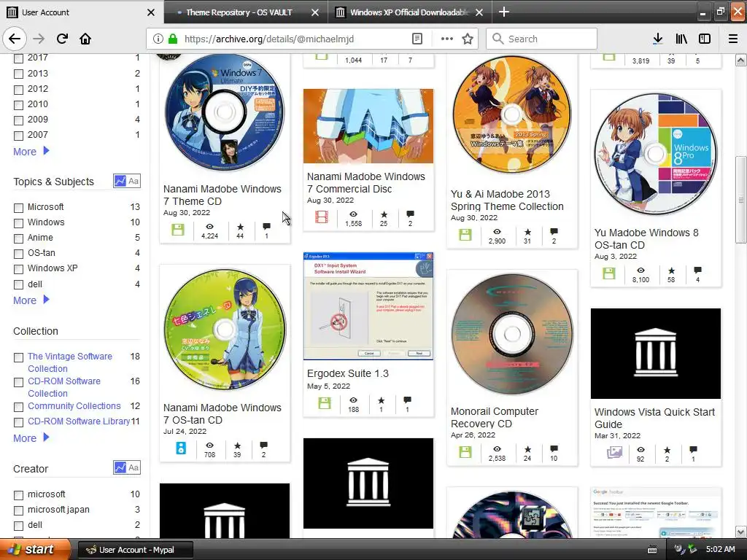
Task: Switch to Theme Repository - OS VAULT tab
Action: tap(239, 12)
